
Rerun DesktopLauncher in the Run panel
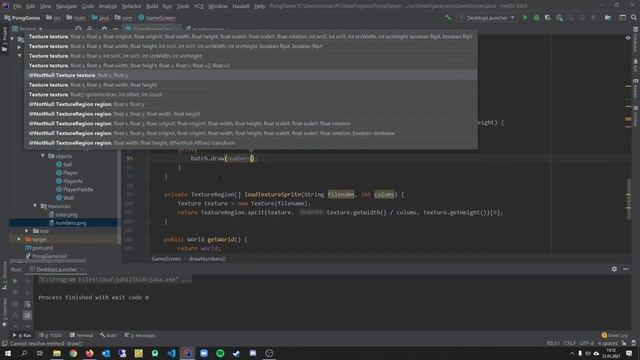point(15,281)
